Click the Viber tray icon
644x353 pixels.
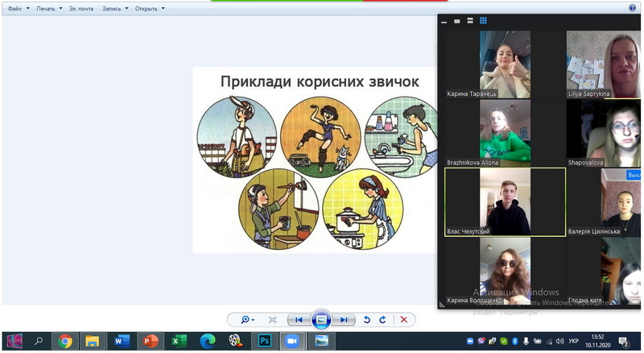click(x=481, y=341)
